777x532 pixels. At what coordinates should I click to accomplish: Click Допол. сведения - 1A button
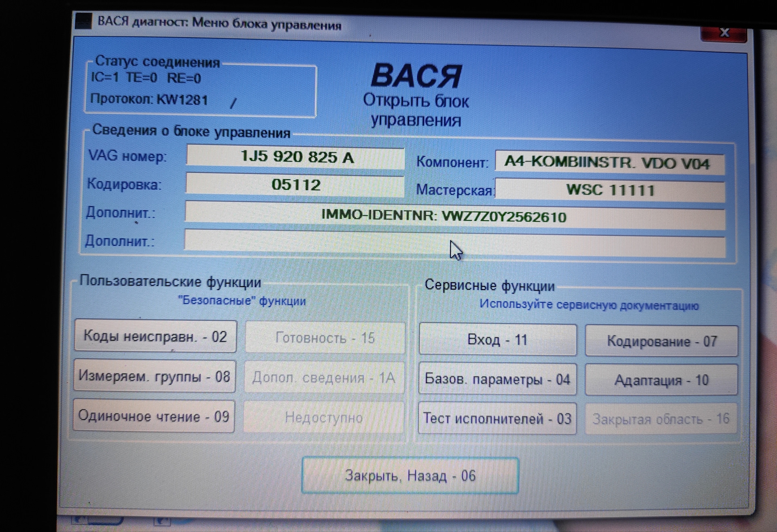(324, 378)
